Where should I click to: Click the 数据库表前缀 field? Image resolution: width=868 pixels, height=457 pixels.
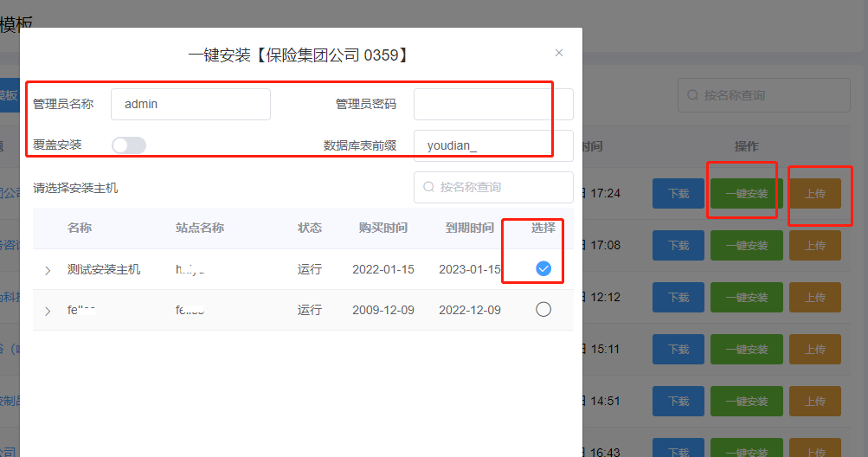point(492,145)
